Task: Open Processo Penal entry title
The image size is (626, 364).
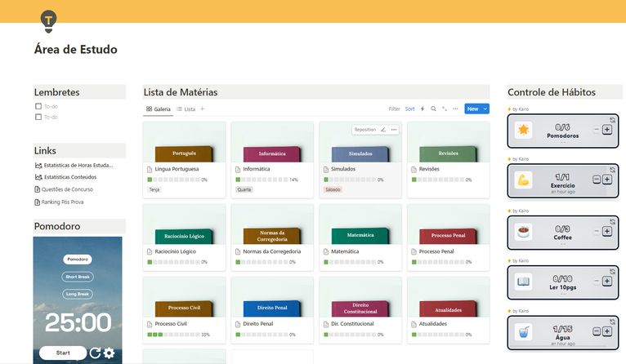Action: tap(436, 251)
